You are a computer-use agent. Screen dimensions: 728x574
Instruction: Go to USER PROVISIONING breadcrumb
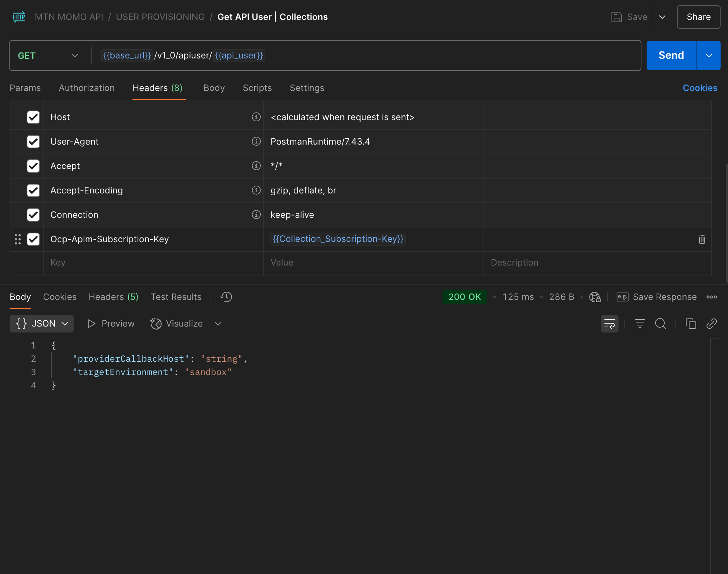[x=160, y=17]
